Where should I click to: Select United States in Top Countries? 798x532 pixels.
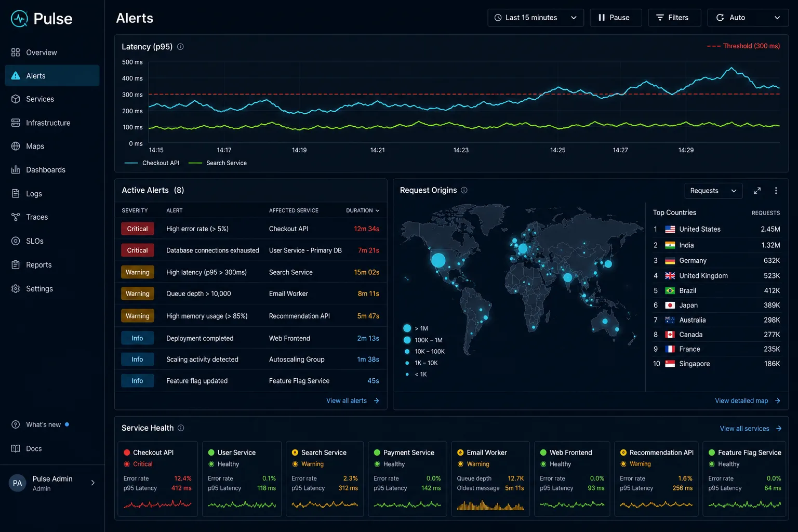click(x=716, y=229)
